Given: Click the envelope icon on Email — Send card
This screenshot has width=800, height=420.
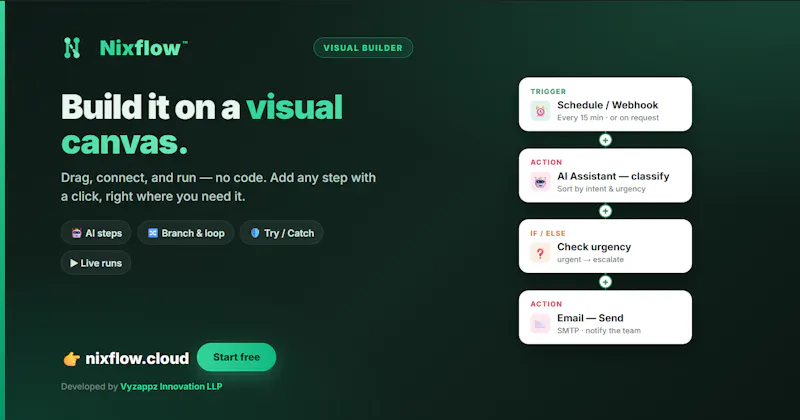Looking at the screenshot, I should tap(540, 324).
